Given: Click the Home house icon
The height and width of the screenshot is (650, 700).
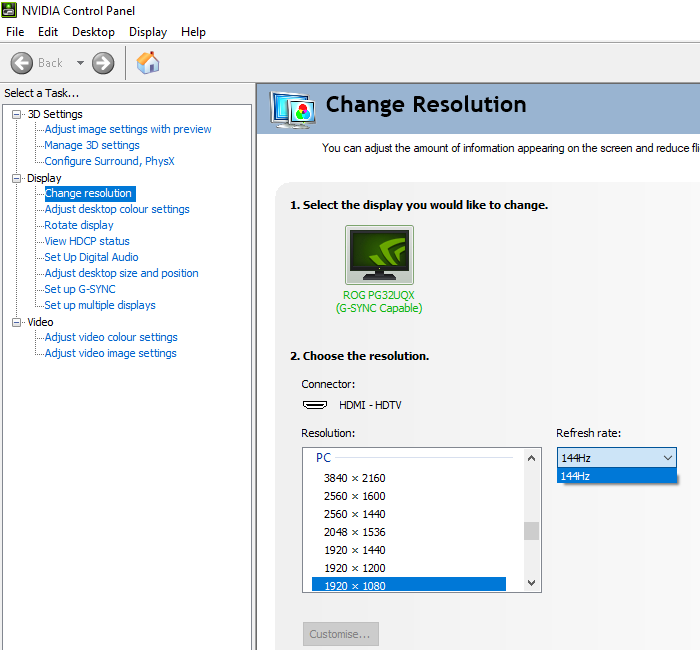Looking at the screenshot, I should coord(148,62).
